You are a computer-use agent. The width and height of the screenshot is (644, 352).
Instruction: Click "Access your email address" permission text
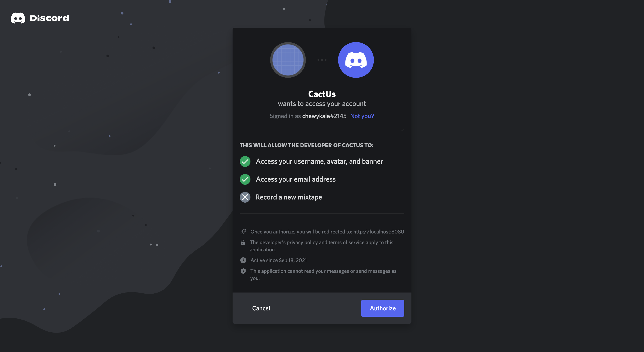(295, 180)
